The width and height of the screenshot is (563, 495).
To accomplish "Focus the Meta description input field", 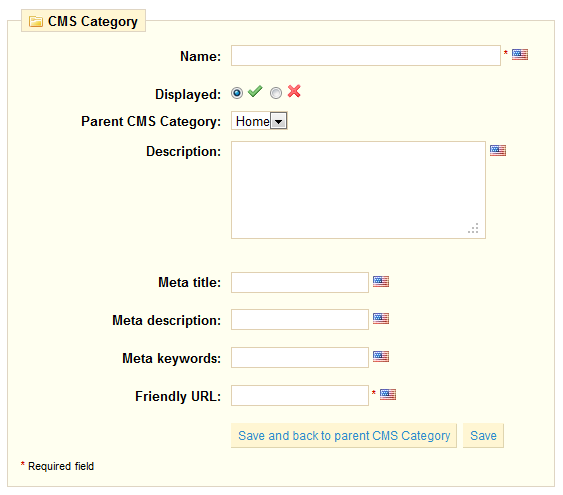I will (300, 319).
